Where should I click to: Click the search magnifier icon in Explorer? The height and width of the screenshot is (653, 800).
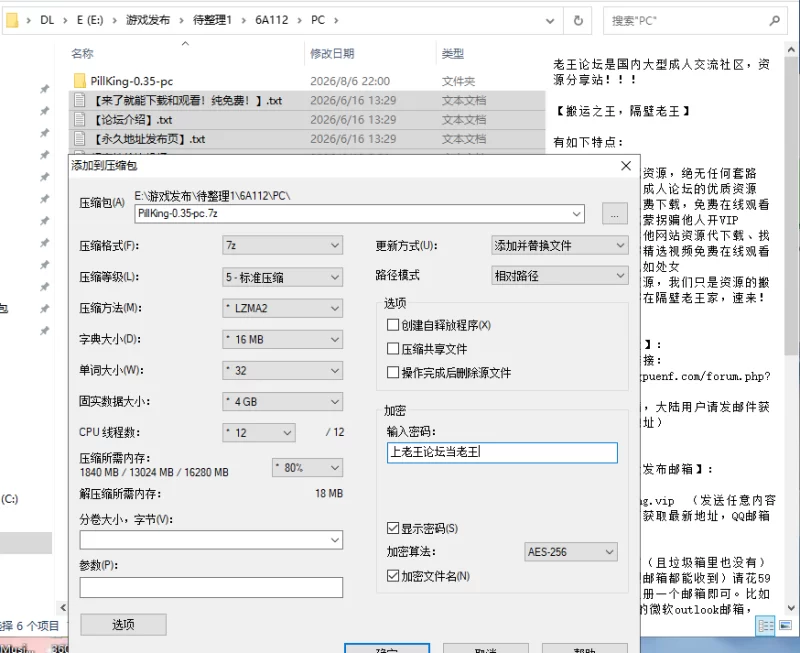click(x=775, y=20)
